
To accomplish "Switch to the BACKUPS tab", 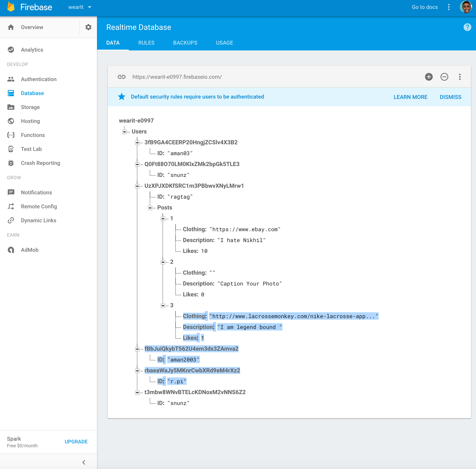I will [185, 43].
